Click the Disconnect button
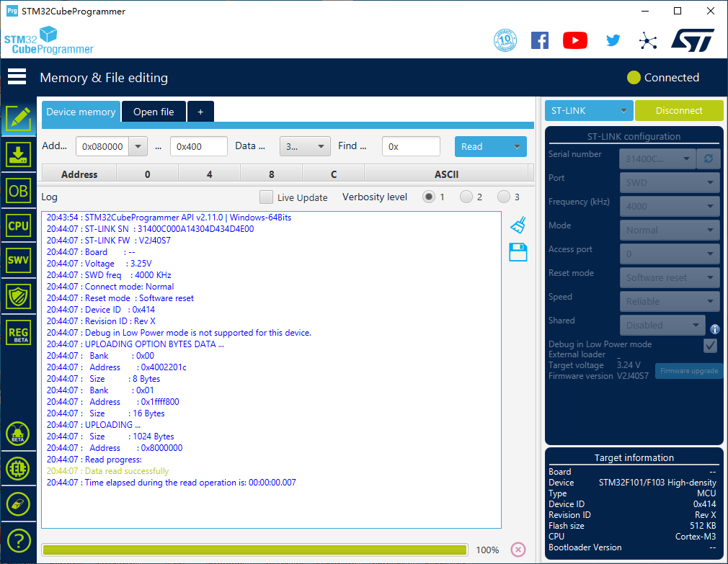Screen dimensions: 728x564 pos(678,111)
